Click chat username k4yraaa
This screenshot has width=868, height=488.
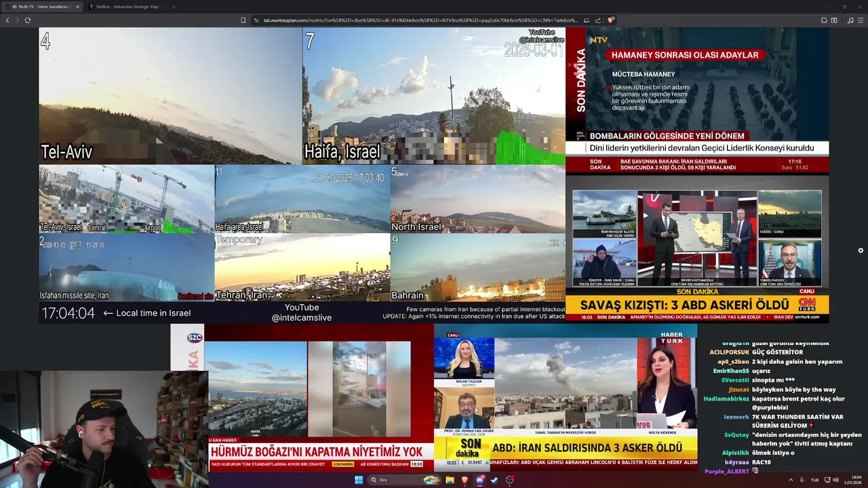pyautogui.click(x=736, y=462)
